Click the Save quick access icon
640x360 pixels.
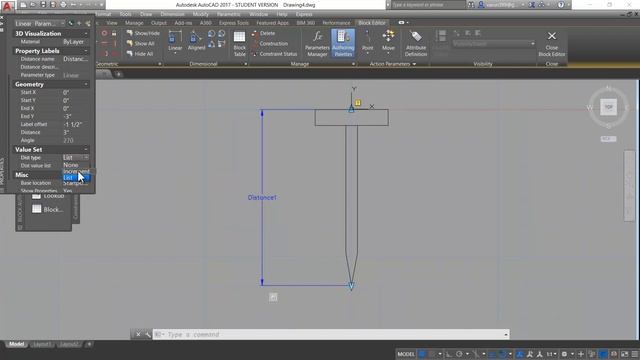point(43,5)
